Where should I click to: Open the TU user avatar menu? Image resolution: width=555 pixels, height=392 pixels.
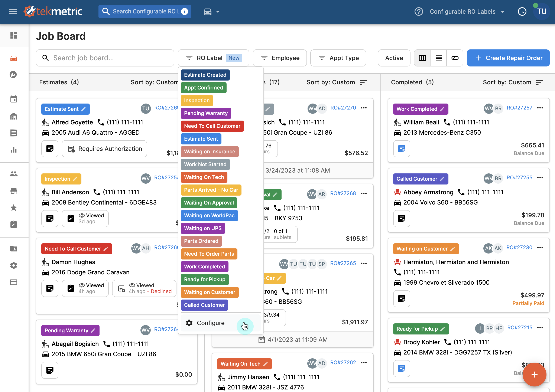pyautogui.click(x=541, y=11)
